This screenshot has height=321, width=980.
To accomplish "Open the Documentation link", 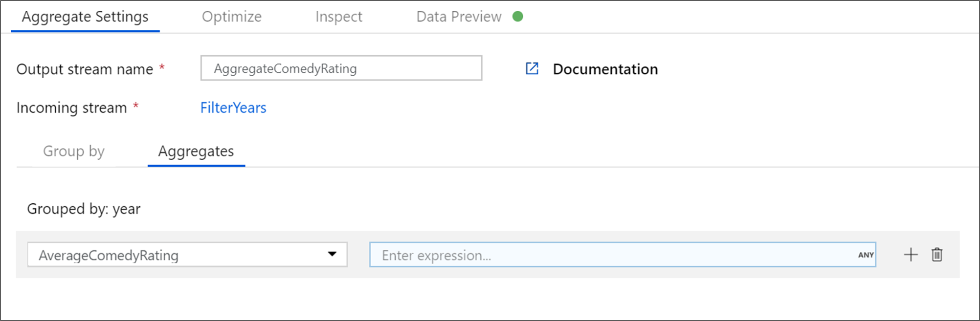I will tap(605, 69).
